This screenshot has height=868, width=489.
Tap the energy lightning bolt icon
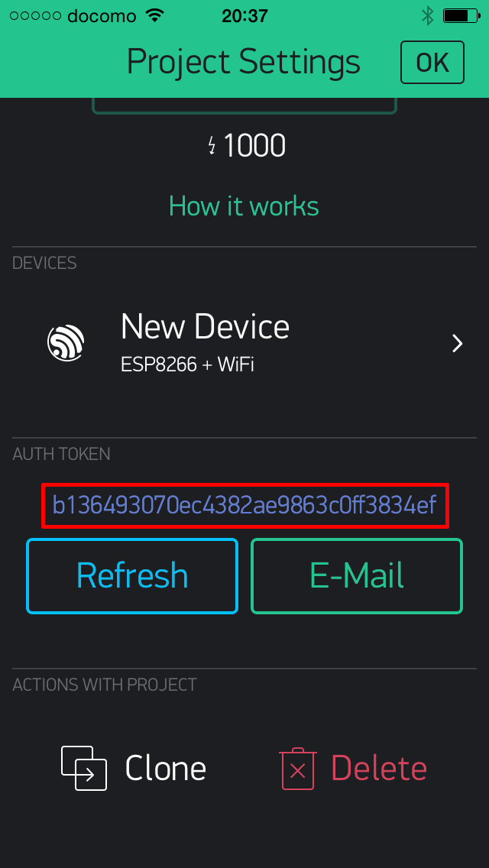pos(212,146)
